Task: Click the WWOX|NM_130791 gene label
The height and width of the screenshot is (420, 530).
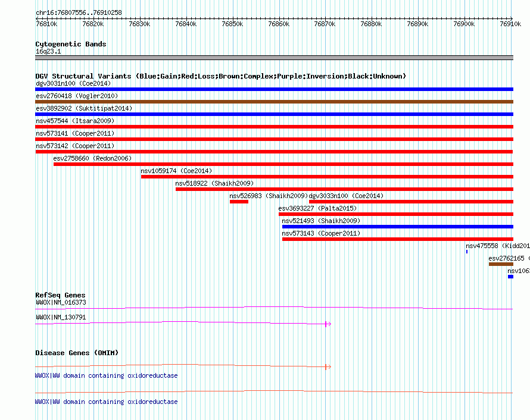Action: point(61,317)
